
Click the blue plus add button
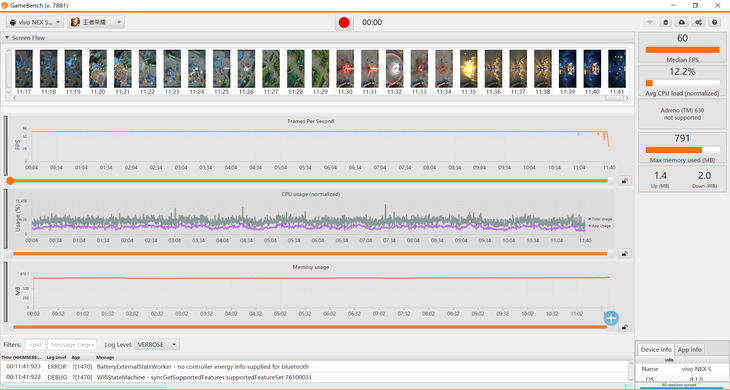click(x=611, y=318)
